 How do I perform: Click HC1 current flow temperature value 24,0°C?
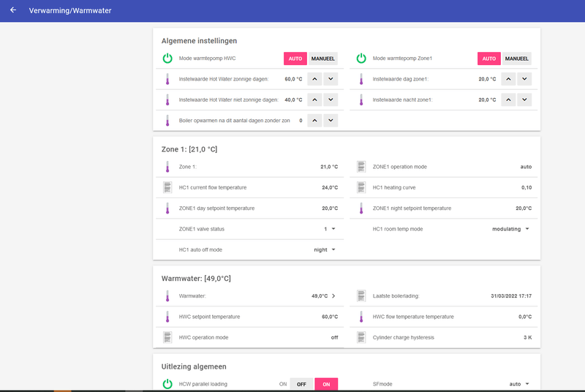[x=330, y=188]
